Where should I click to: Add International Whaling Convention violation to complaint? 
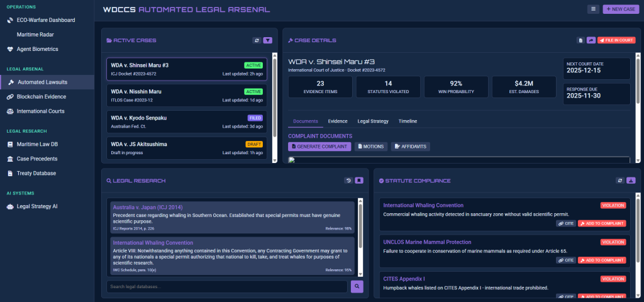602,223
